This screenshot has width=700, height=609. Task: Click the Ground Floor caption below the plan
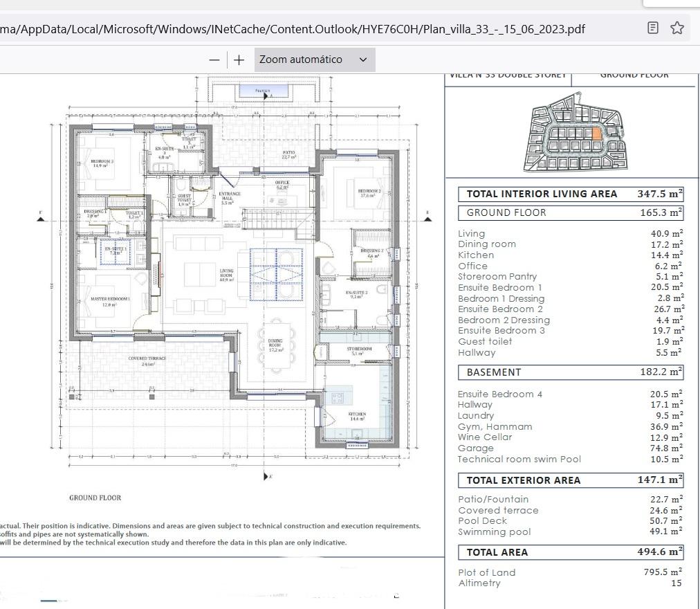95,498
